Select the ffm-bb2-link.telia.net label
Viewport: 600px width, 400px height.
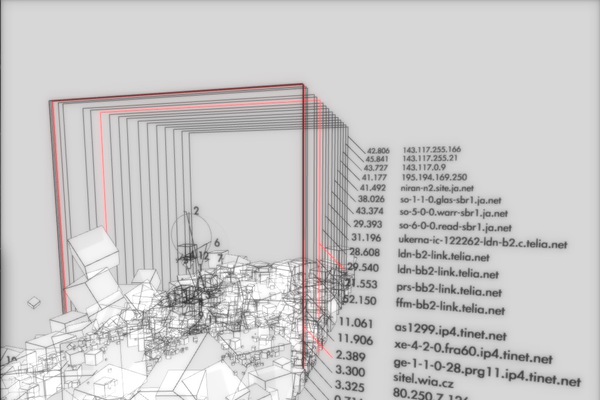click(x=450, y=307)
